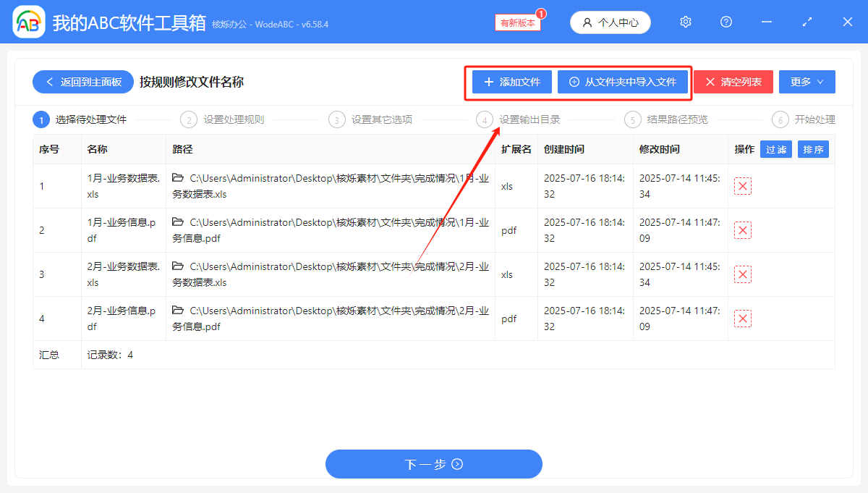Open the 更多 dropdown menu
The image size is (868, 493).
click(x=807, y=81)
